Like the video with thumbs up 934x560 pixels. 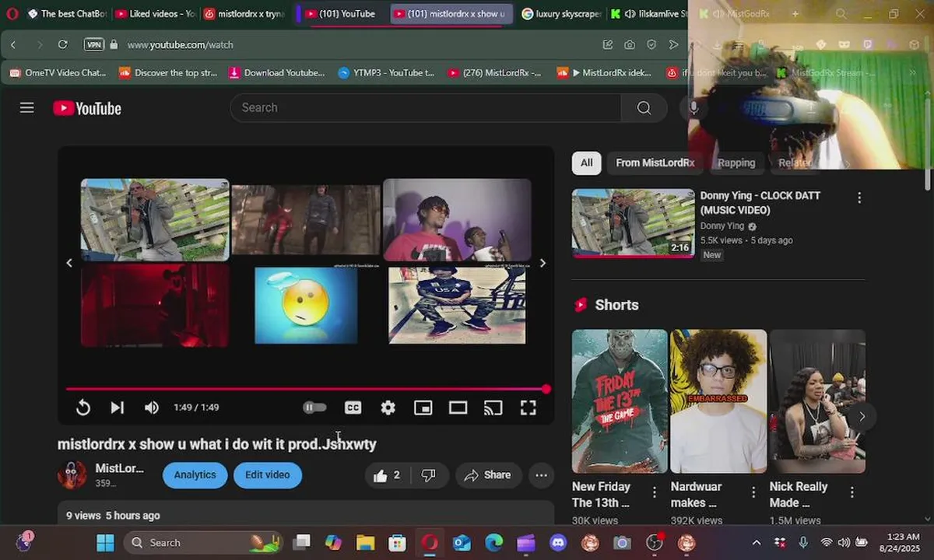coord(388,475)
